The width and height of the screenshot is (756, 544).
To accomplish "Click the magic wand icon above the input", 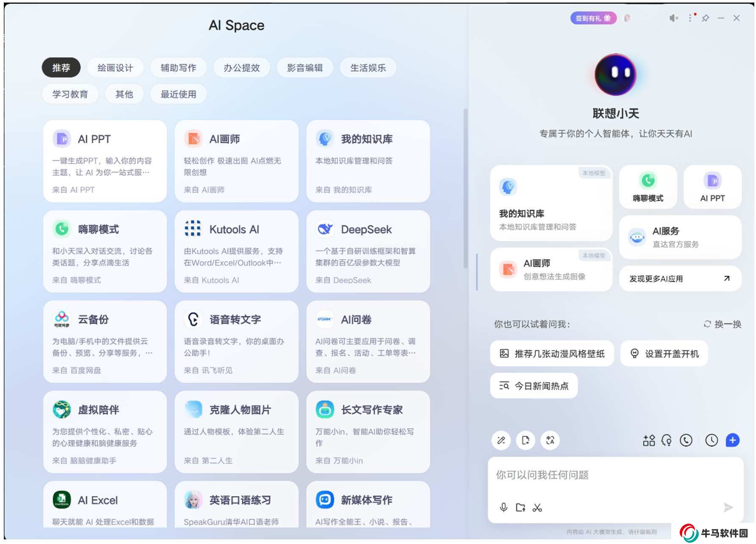I will click(x=501, y=440).
